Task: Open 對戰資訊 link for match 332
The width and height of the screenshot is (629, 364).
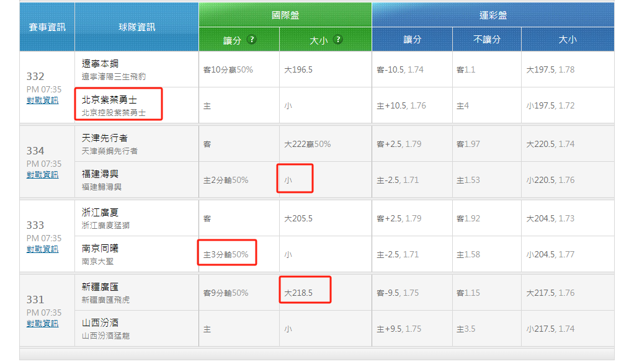Action: [x=43, y=100]
